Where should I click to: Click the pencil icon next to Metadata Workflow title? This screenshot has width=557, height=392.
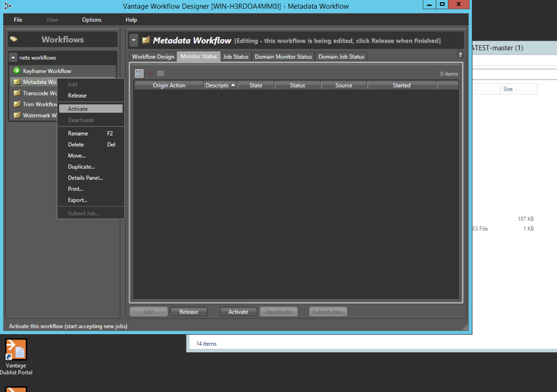pyautogui.click(x=146, y=40)
